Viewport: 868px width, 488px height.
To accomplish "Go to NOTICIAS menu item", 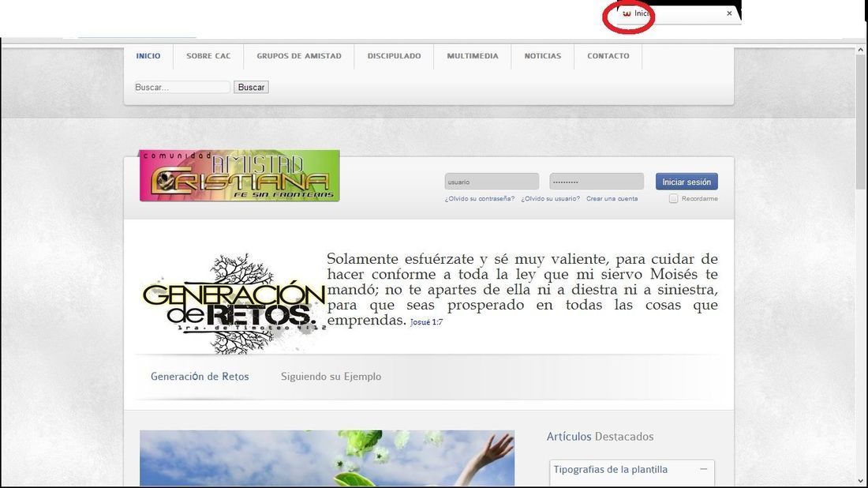I will tap(543, 56).
